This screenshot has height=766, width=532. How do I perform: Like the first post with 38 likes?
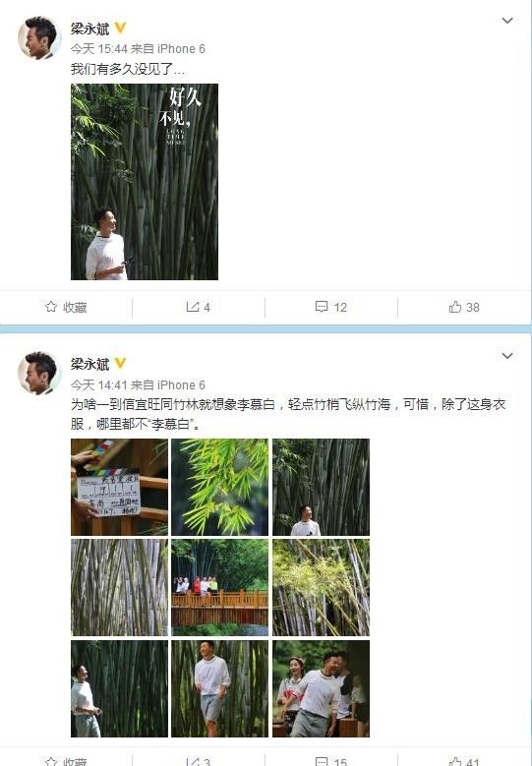[x=455, y=307]
